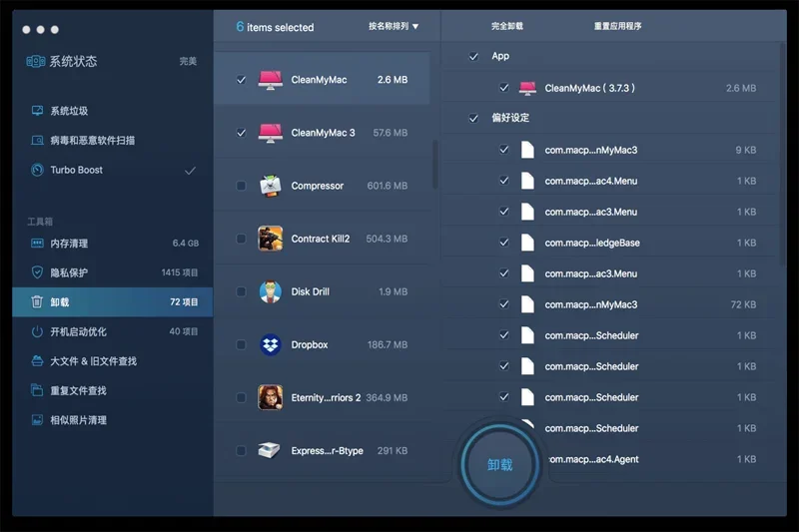Image resolution: width=799 pixels, height=532 pixels.
Task: Click the com.macp...ac4.Agent row text
Action: pos(593,459)
